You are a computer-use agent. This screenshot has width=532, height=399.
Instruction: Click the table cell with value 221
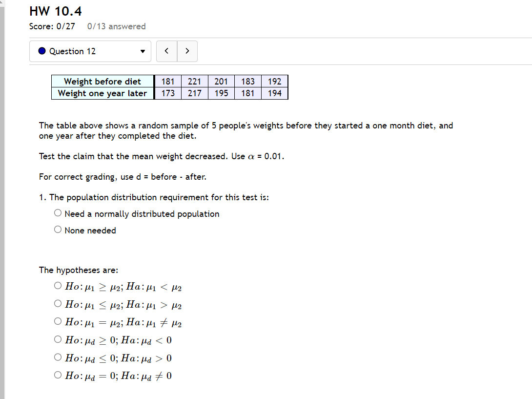tap(194, 82)
